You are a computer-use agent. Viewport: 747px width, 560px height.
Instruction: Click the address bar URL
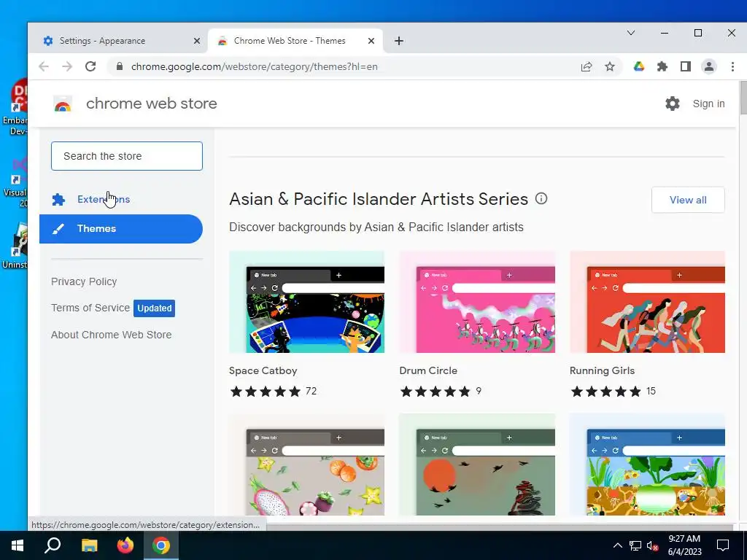(x=255, y=66)
